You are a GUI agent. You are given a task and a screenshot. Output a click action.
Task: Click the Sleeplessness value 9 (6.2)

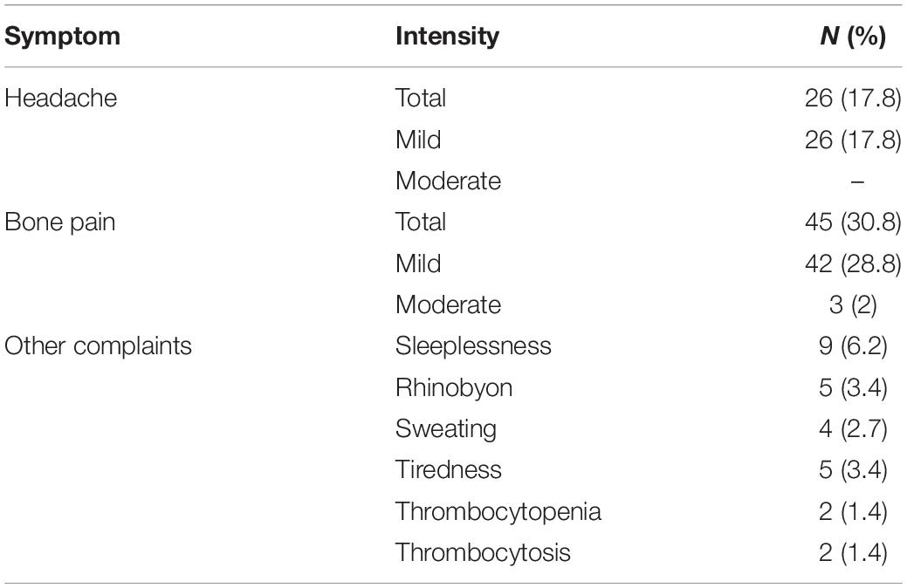pos(853,347)
